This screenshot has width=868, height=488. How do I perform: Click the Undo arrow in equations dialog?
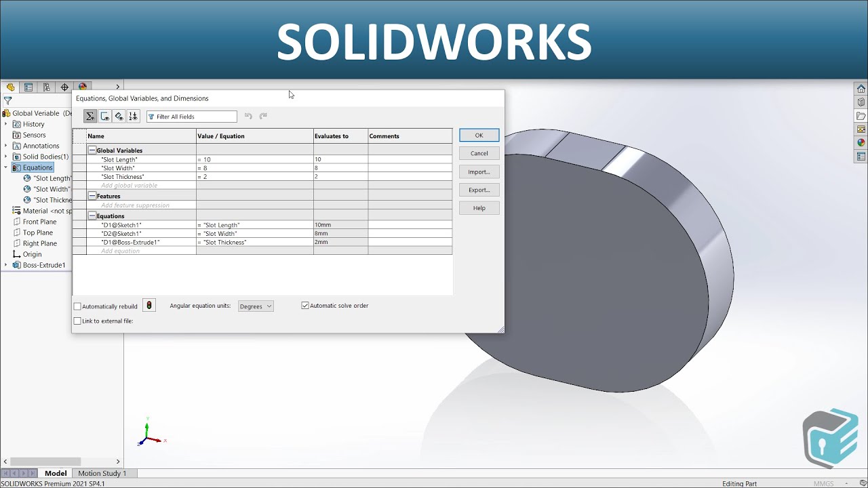click(x=248, y=117)
